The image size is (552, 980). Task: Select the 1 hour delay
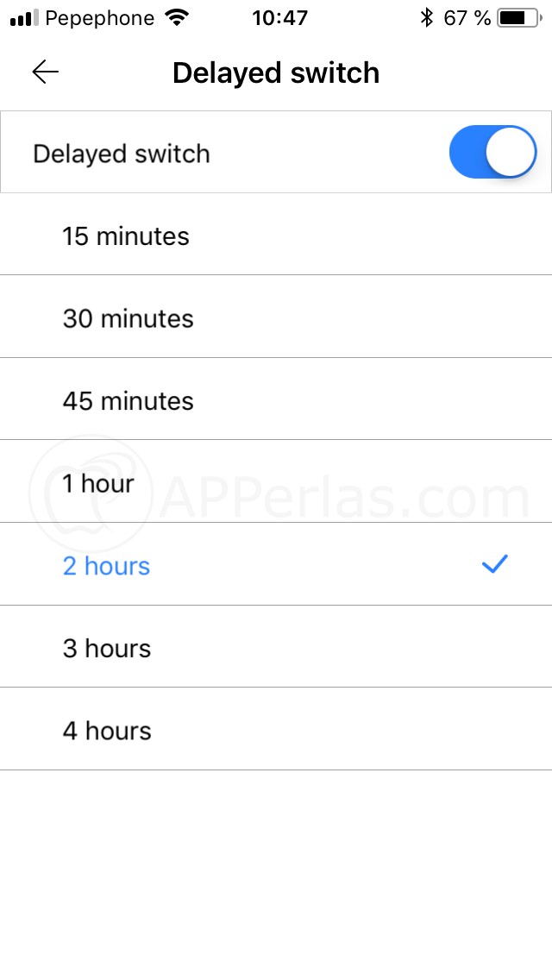(98, 483)
